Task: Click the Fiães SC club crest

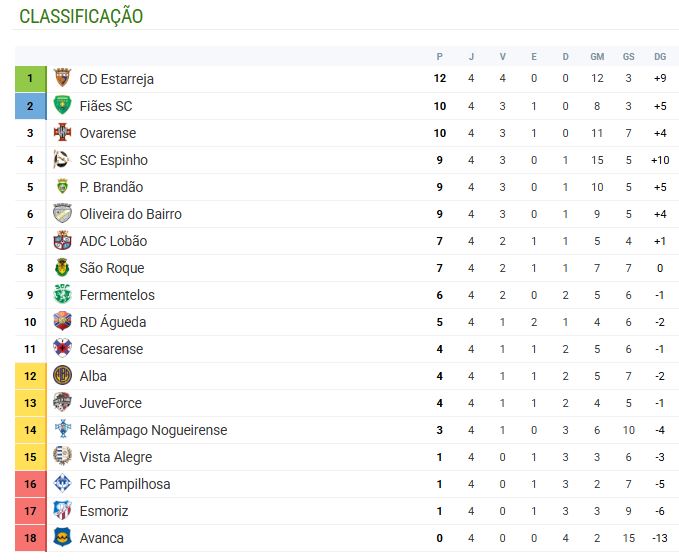Action: pos(62,106)
